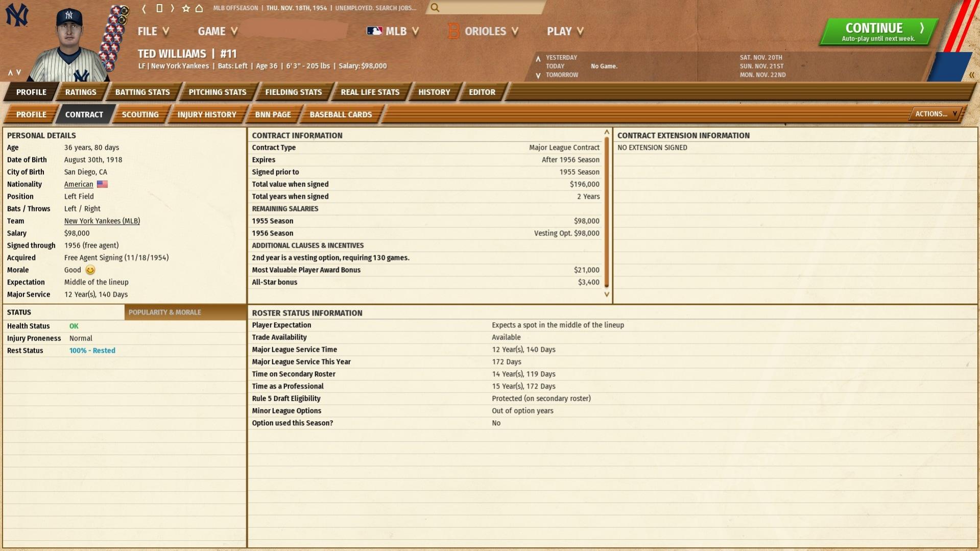This screenshot has height=551, width=980.
Task: Switch to POPULARITY & MORALE tab
Action: 185,312
